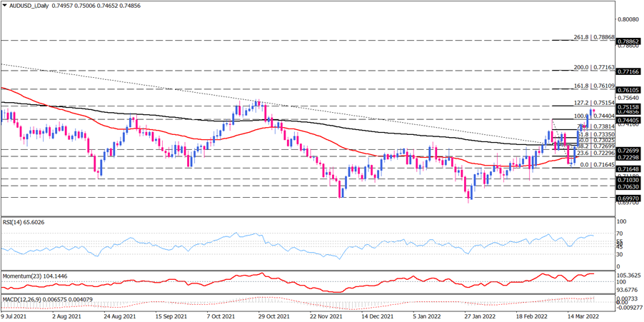The height and width of the screenshot is (322, 644).
Task: Click the 0.75158 price tag on axis
Action: click(628, 106)
